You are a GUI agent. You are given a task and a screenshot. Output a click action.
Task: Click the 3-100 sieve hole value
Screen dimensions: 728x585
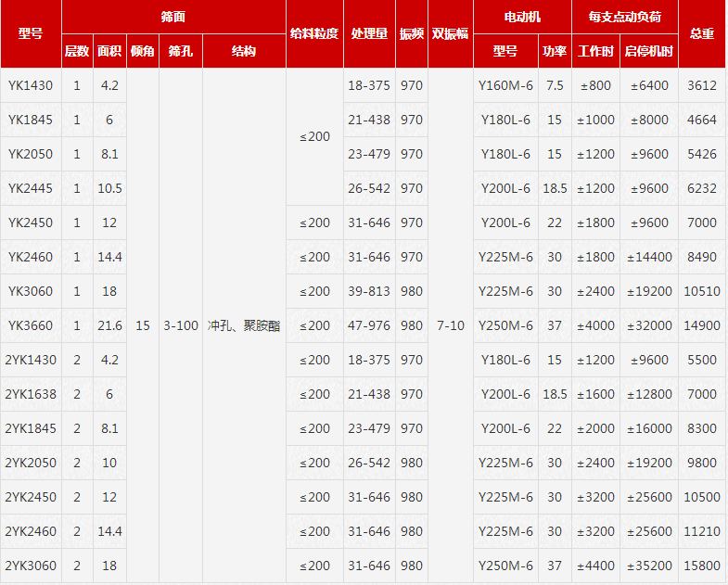click(181, 325)
